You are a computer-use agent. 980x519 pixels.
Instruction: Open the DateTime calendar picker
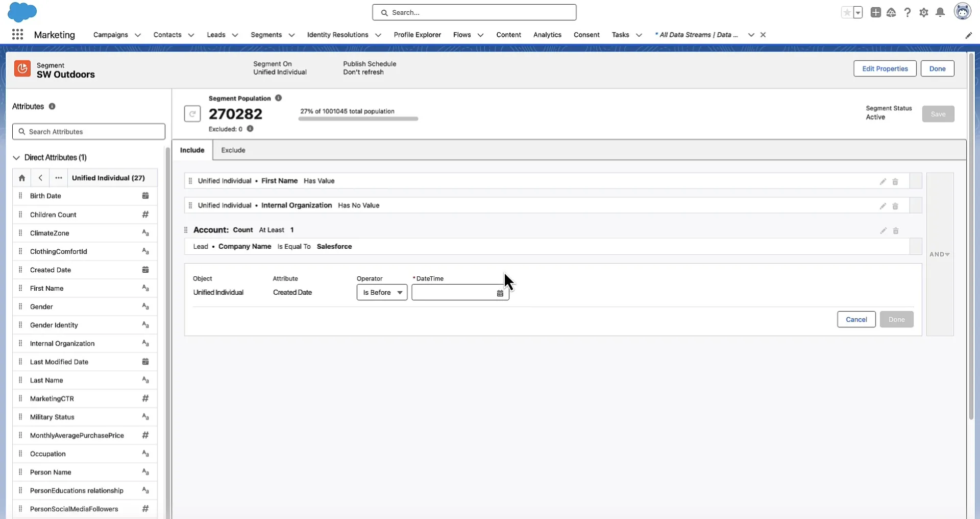(500, 293)
